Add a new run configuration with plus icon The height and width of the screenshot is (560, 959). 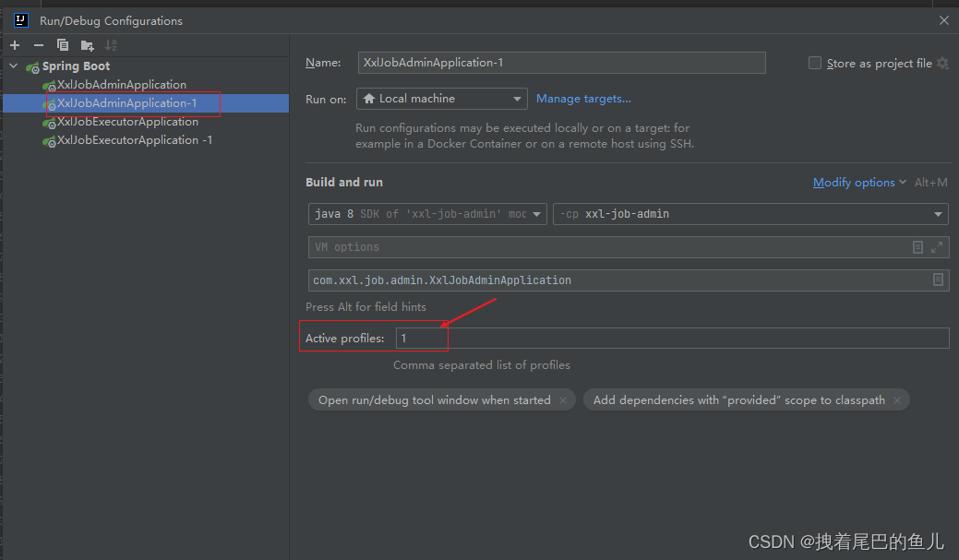(x=15, y=45)
